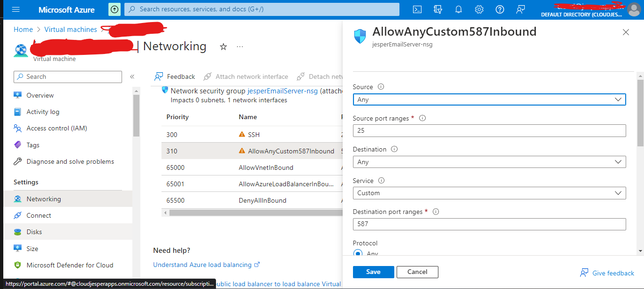Open the Azure portal hamburger menu
This screenshot has width=644, height=289.
[x=15, y=9]
